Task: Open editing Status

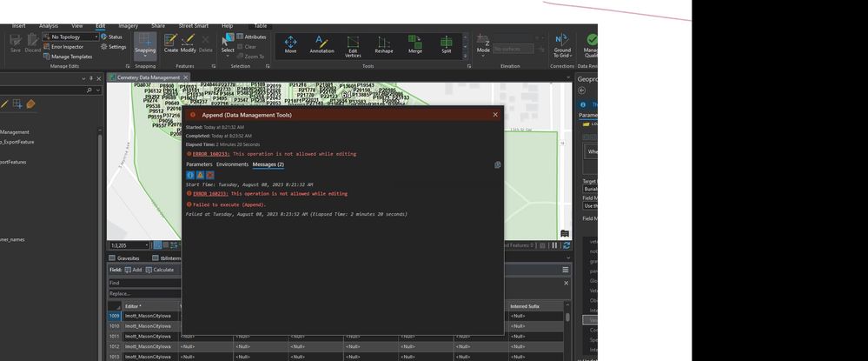Action: click(111, 37)
